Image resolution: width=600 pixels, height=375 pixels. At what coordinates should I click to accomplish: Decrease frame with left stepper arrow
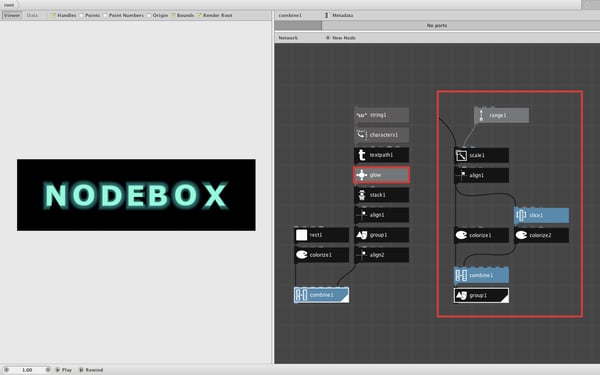coord(7,370)
